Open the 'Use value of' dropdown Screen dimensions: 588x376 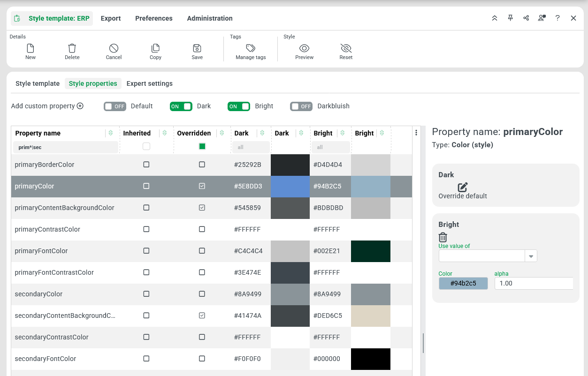click(x=531, y=256)
